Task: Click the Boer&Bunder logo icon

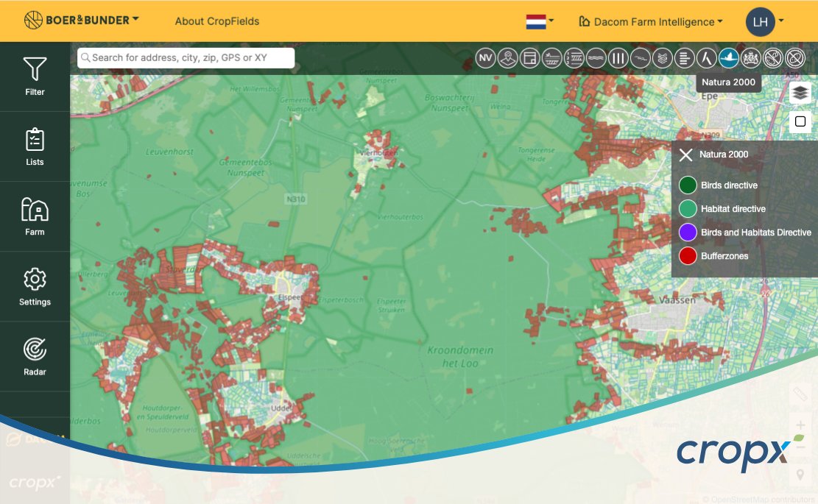Action: click(x=33, y=21)
